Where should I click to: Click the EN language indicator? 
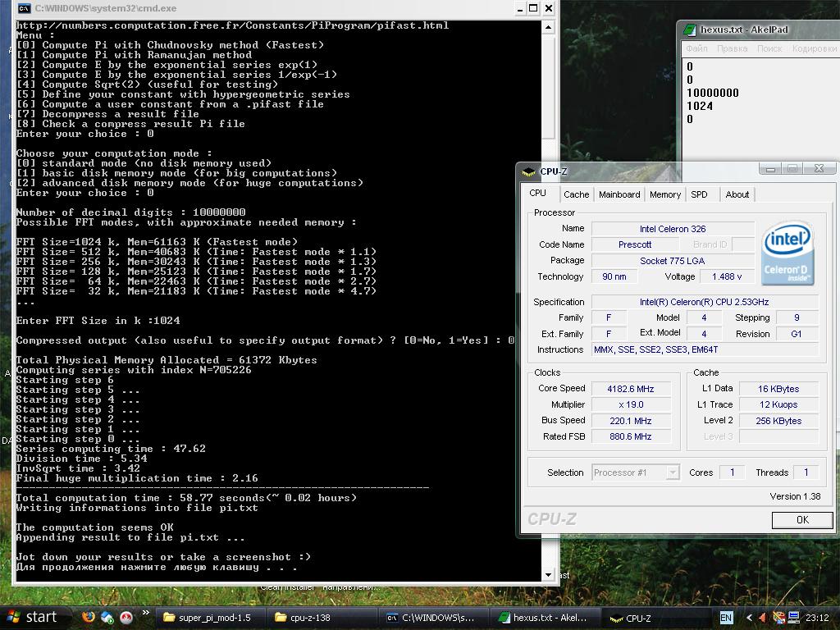[726, 618]
